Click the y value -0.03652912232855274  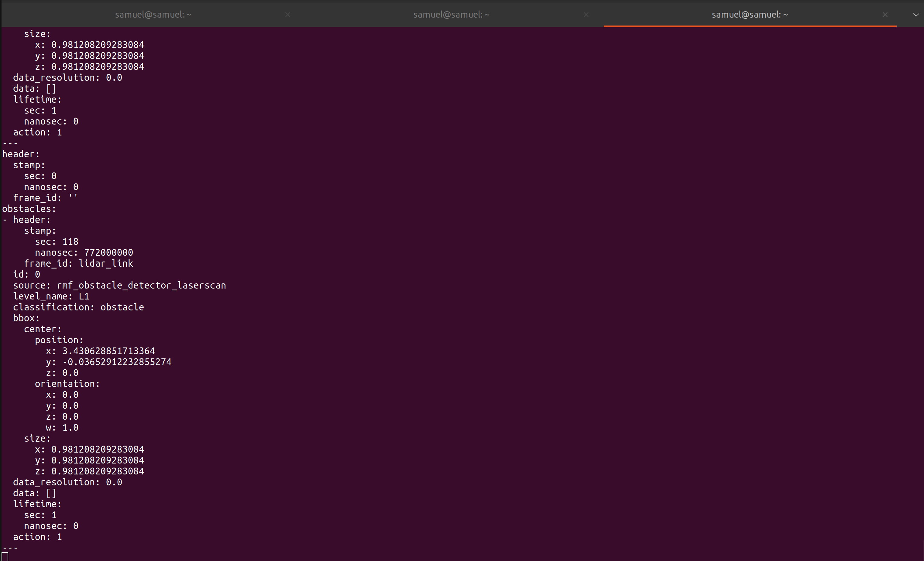[117, 362]
